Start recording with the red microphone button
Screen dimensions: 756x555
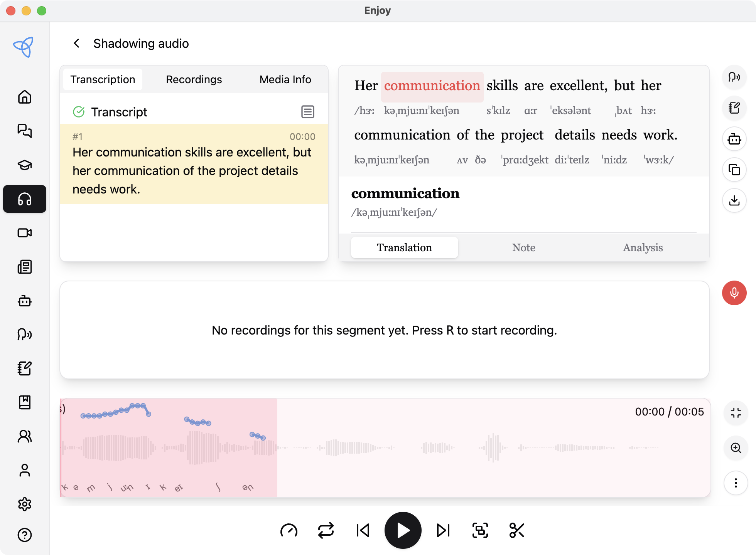tap(734, 293)
